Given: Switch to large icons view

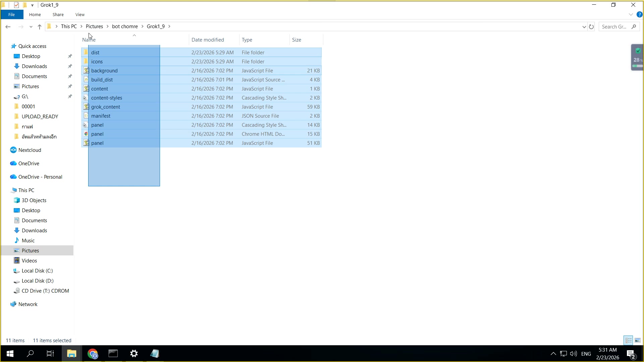Looking at the screenshot, I should click(638, 340).
